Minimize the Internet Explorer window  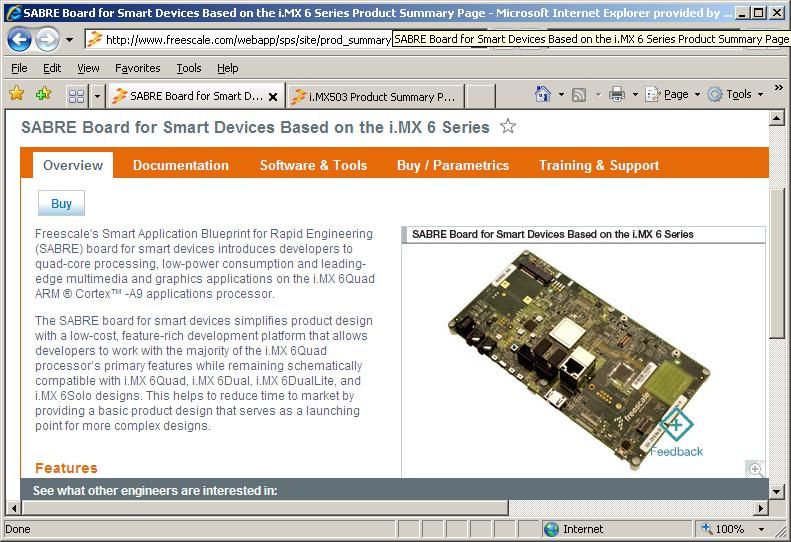point(741,13)
